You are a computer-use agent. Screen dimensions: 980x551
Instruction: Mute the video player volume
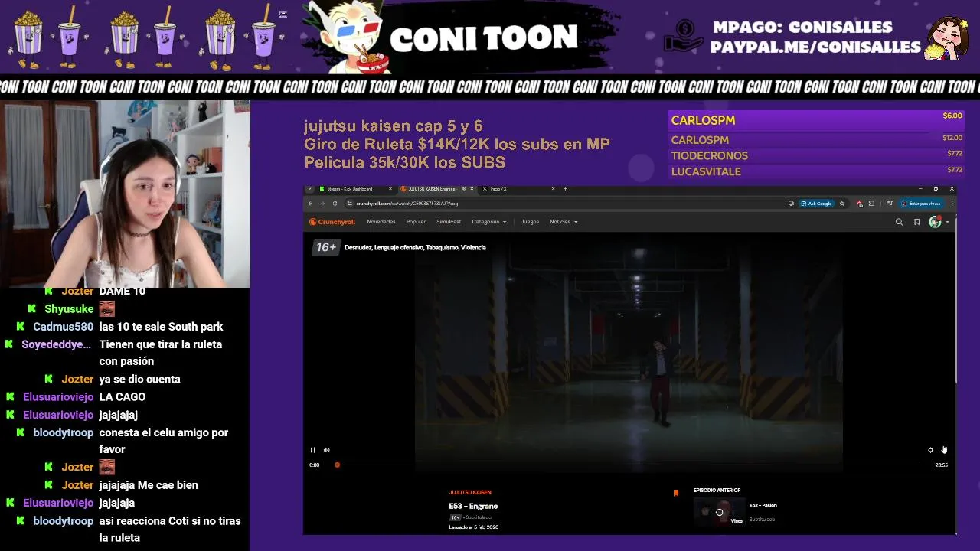tap(326, 450)
